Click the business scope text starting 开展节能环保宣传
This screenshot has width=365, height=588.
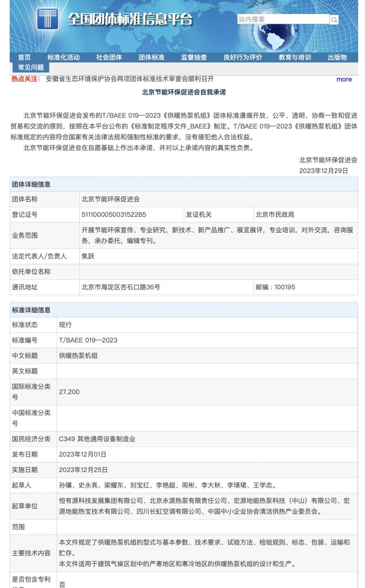click(217, 236)
